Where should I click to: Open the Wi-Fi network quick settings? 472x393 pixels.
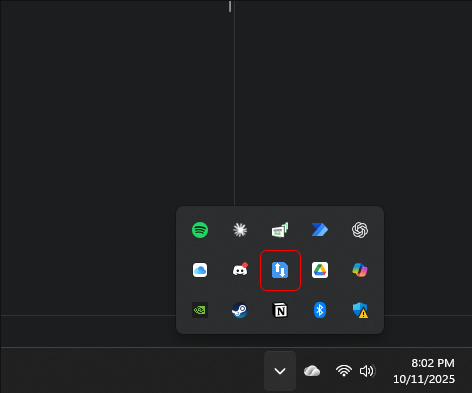[344, 371]
